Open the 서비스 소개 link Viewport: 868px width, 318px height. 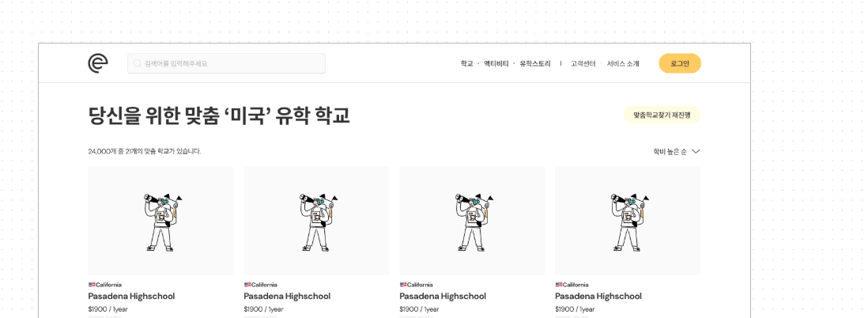point(623,64)
